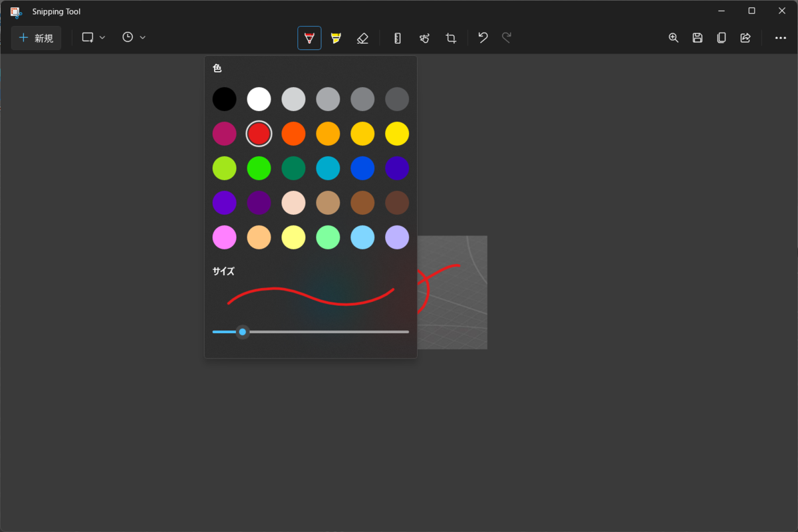This screenshot has width=798, height=532.
Task: Pick the dark green color swatch
Action: pyautogui.click(x=293, y=168)
